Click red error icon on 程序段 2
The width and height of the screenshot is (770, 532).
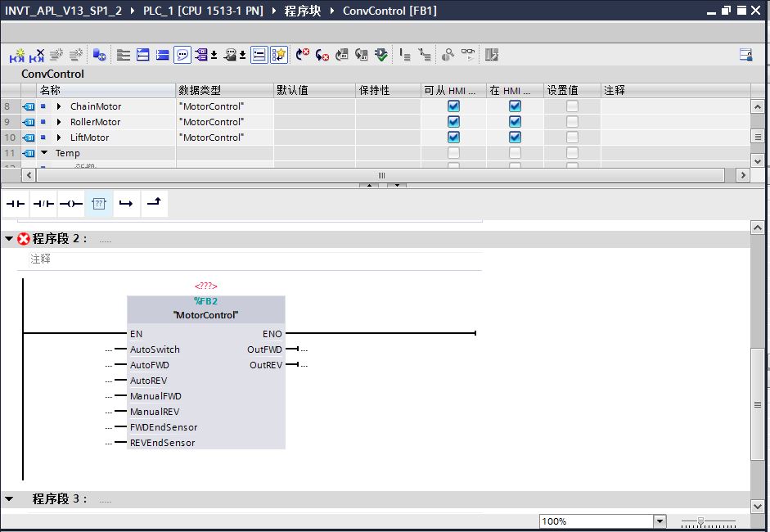coord(24,239)
